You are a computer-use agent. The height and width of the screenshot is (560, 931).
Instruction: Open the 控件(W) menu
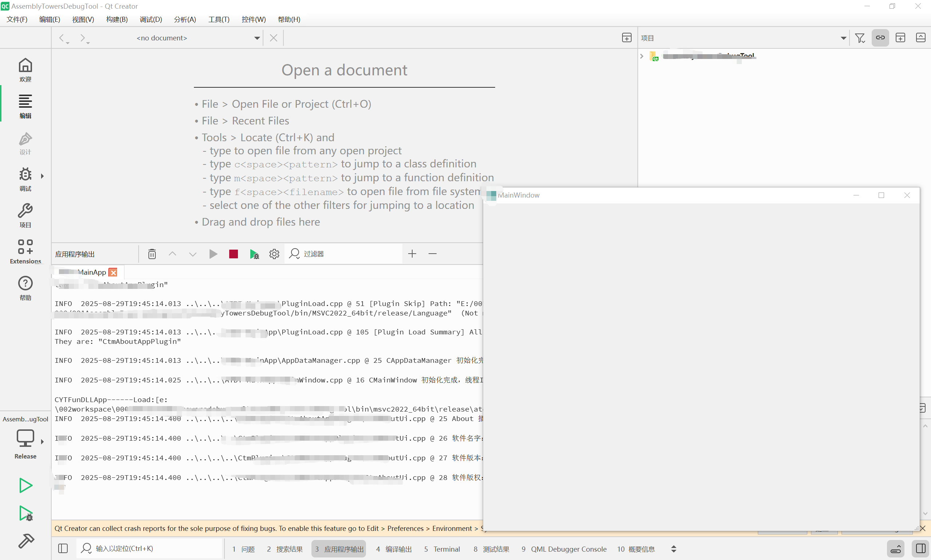pyautogui.click(x=254, y=19)
